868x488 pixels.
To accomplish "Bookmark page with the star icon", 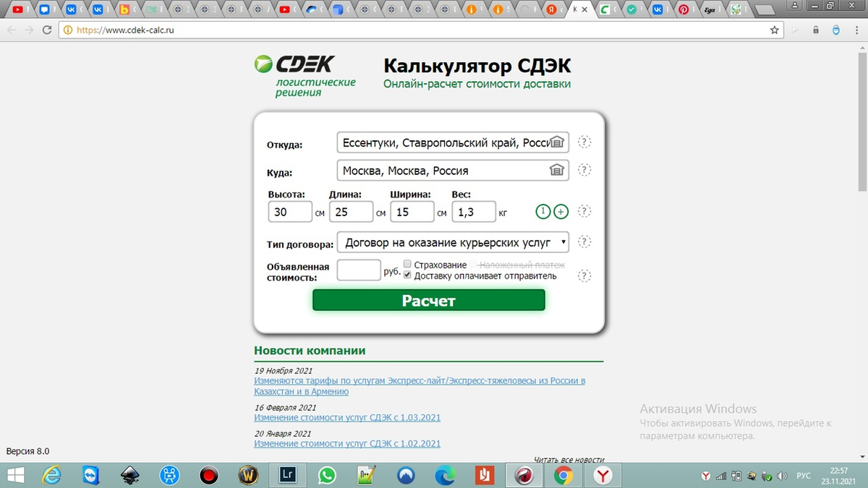I will [x=775, y=30].
